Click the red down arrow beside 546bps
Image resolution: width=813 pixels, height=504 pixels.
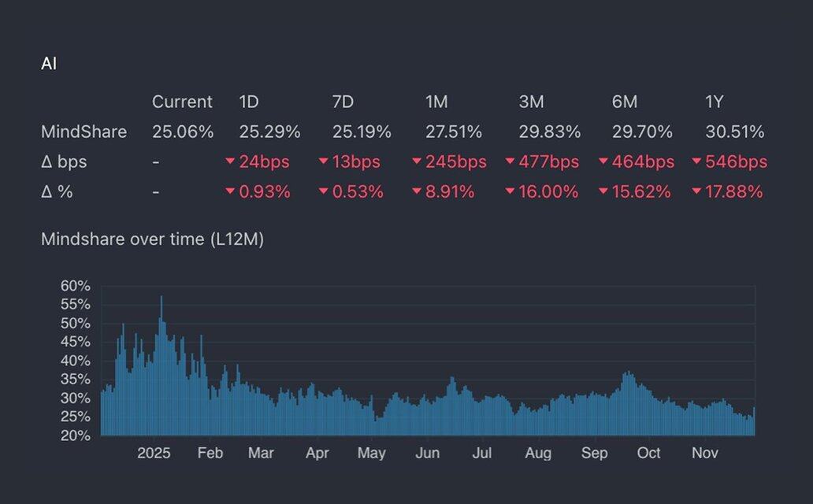tap(696, 161)
